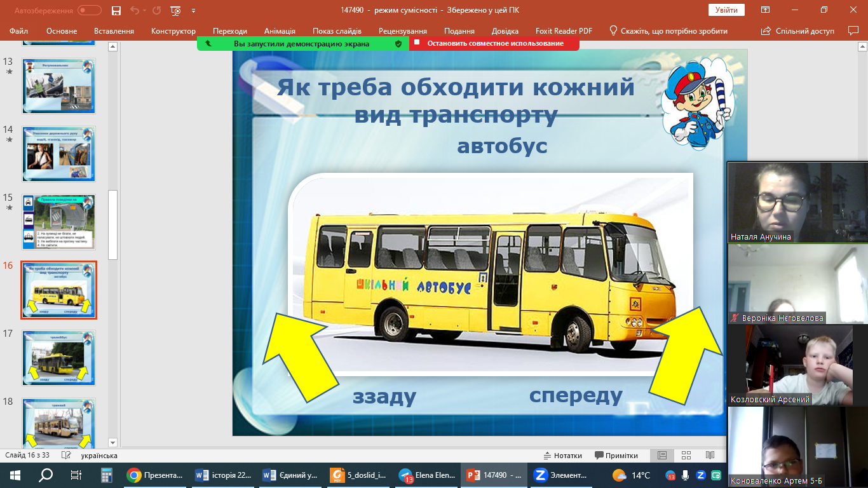Switch to Word історія 22 taskbar window
This screenshot has width=868, height=488.
[x=224, y=475]
